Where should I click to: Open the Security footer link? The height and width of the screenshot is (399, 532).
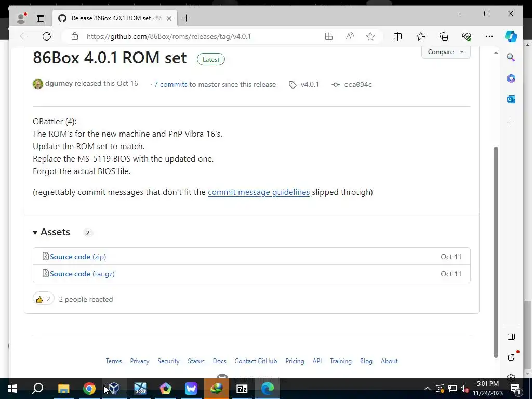[168, 361]
